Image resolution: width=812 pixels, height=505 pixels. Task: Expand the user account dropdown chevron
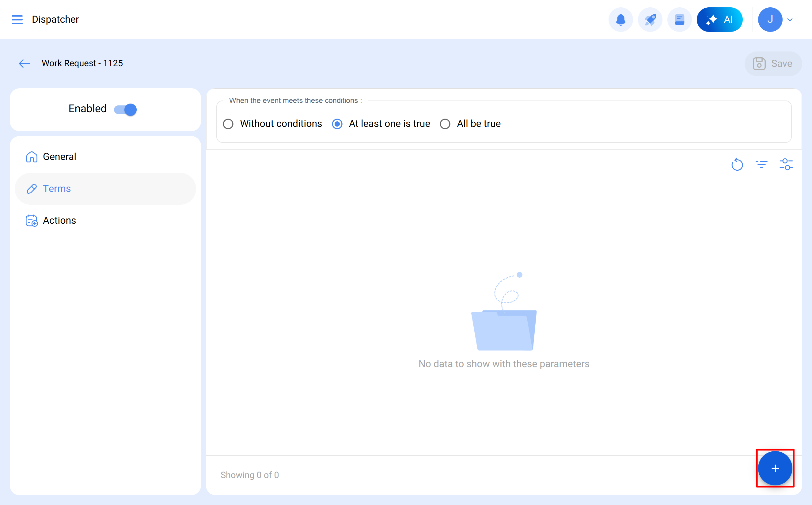(790, 20)
